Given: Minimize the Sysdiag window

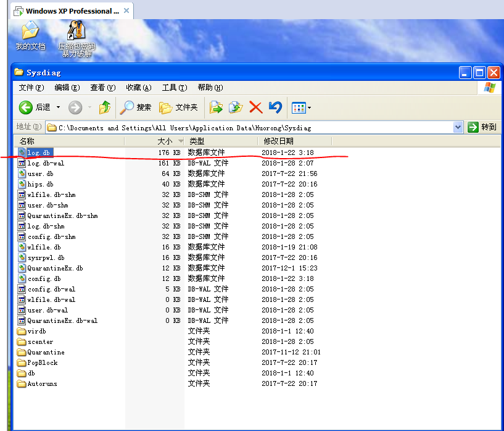Looking at the screenshot, I should point(465,73).
